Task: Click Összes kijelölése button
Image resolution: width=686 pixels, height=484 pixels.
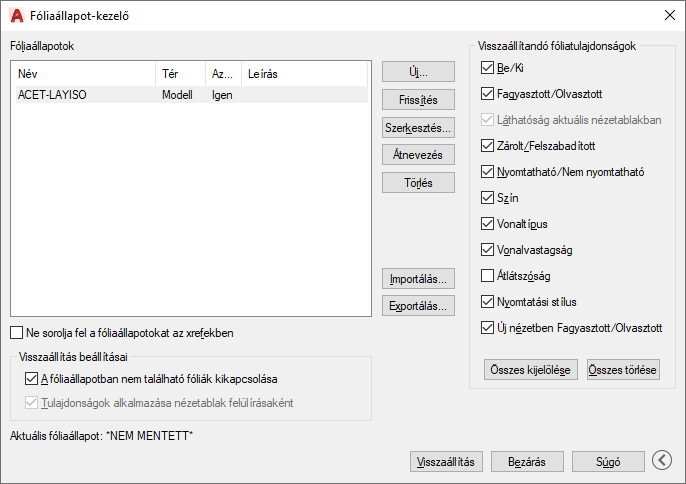Action: tap(531, 370)
